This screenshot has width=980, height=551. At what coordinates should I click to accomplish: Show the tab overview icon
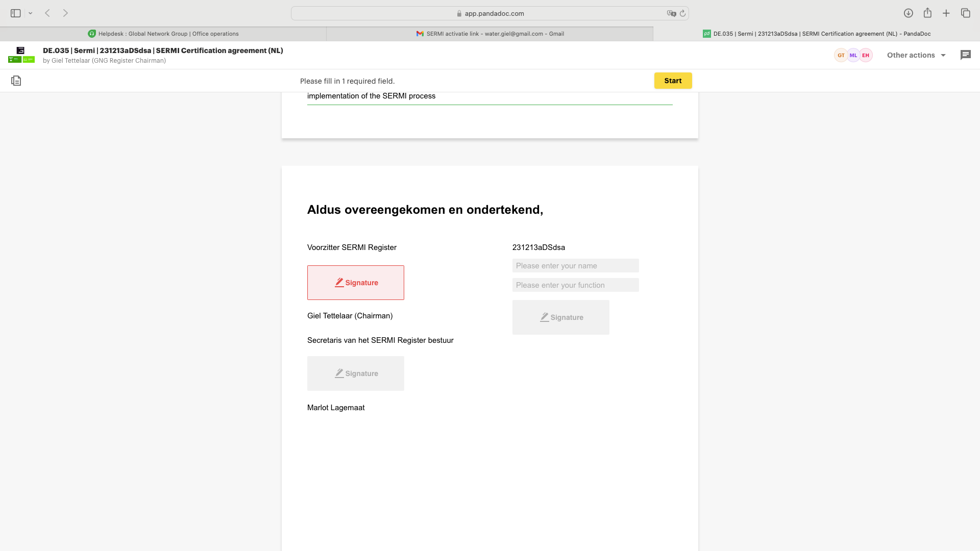(965, 13)
